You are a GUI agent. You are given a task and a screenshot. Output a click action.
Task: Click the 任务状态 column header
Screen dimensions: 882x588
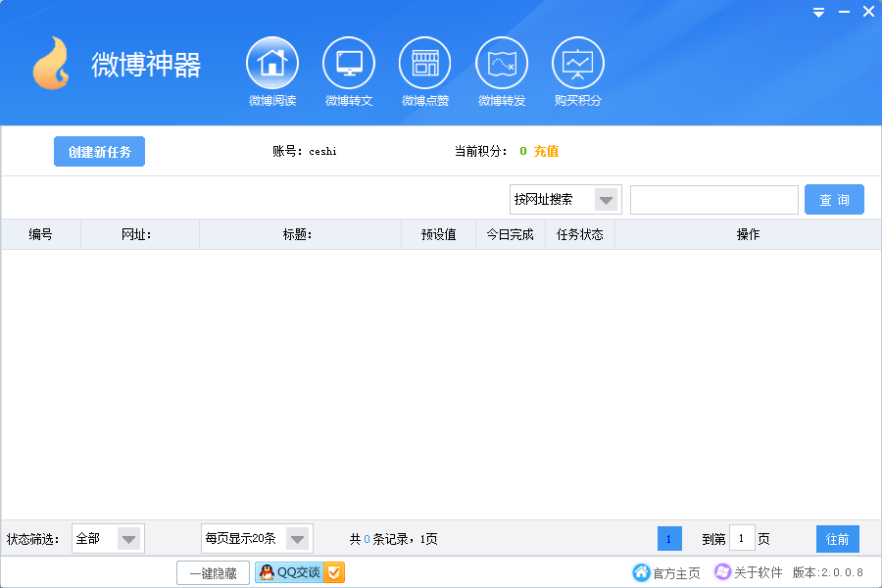(579, 233)
